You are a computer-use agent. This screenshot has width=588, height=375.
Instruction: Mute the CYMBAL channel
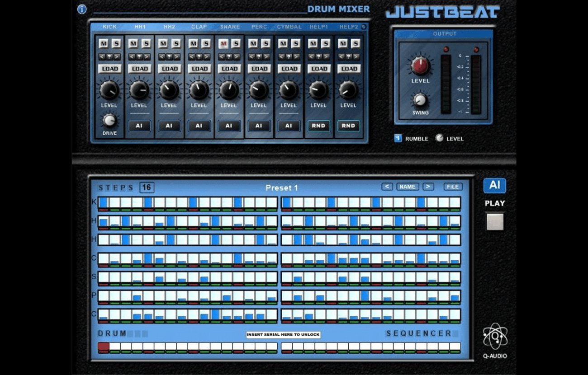point(283,43)
